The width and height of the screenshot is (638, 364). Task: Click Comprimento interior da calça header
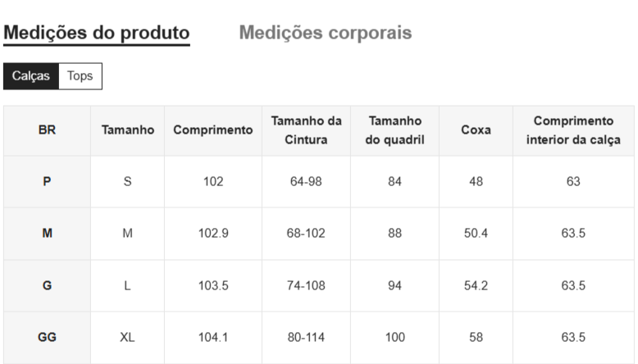pos(573,130)
